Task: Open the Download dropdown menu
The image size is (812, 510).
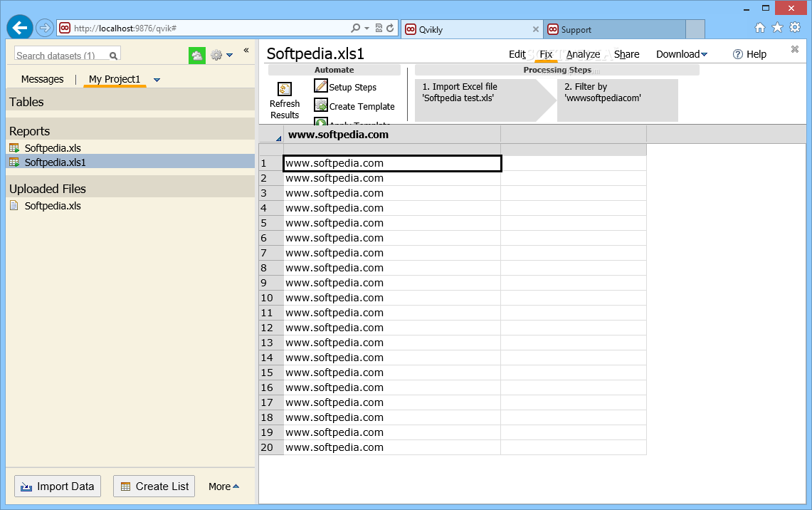Action: pyautogui.click(x=682, y=54)
